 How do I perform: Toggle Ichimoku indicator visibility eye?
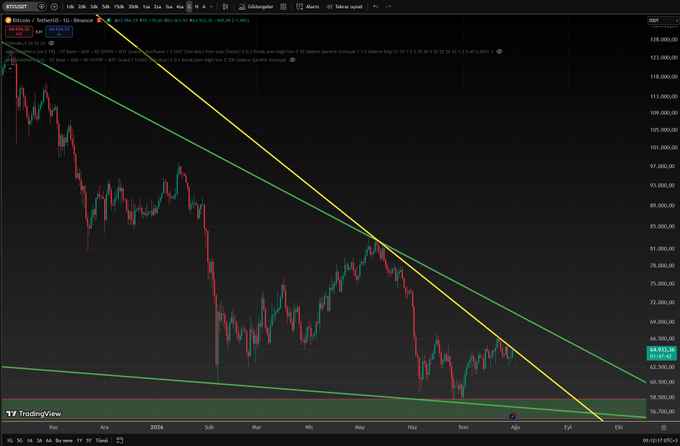point(51,43)
